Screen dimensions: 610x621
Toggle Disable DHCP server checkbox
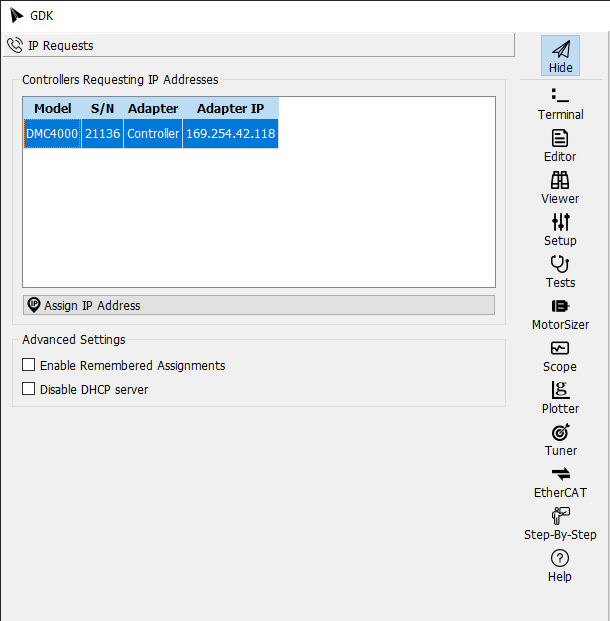point(29,389)
